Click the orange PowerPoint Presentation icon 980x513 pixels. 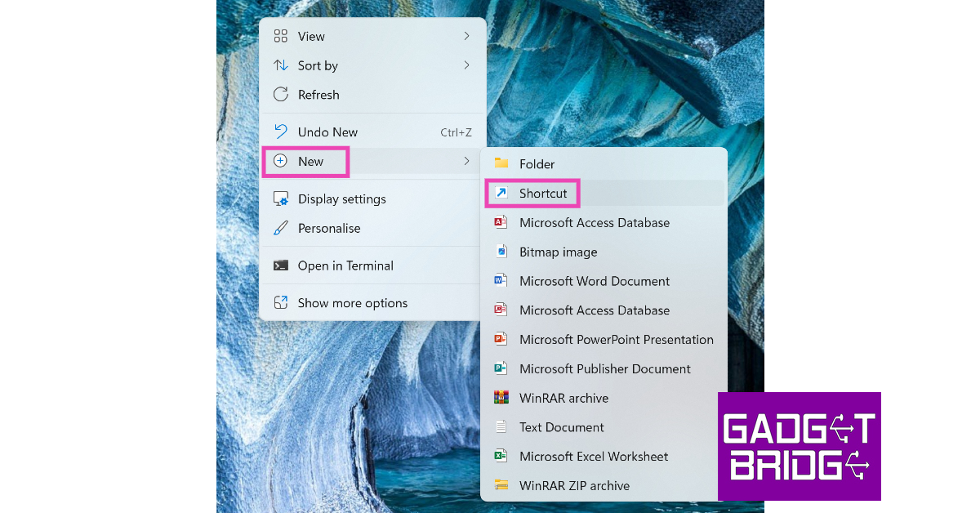point(501,340)
